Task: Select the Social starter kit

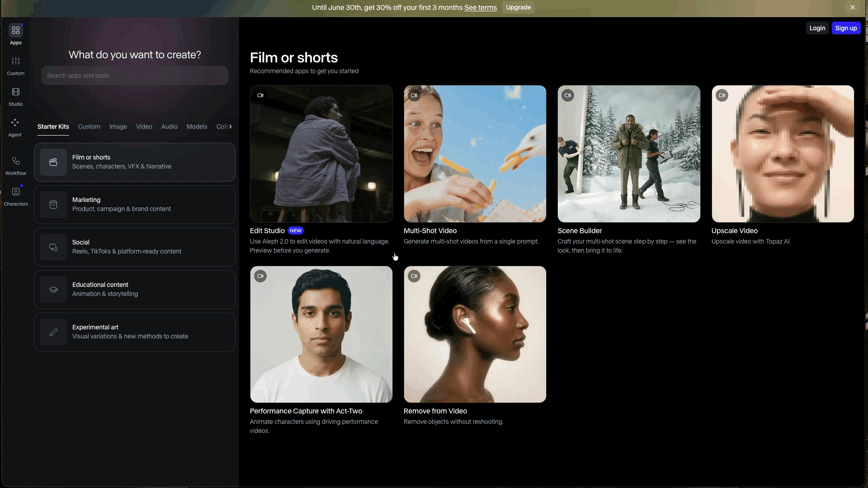Action: tap(135, 247)
